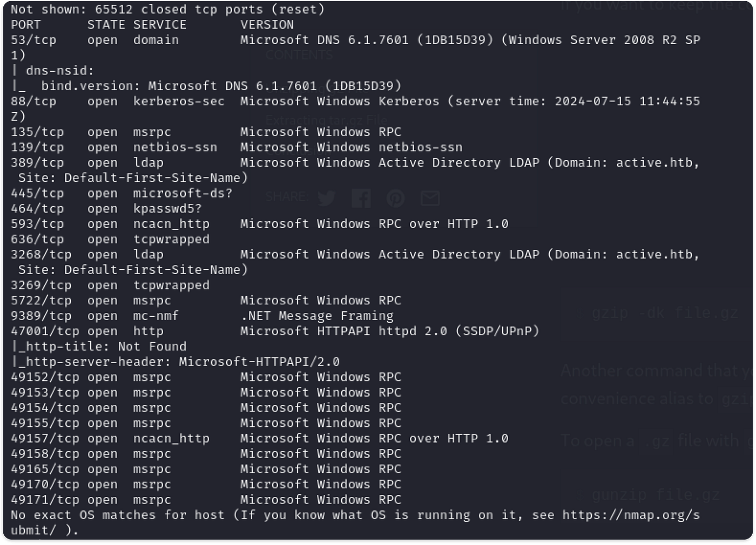Click the faded email share icon
The height and width of the screenshot is (545, 756).
430,199
